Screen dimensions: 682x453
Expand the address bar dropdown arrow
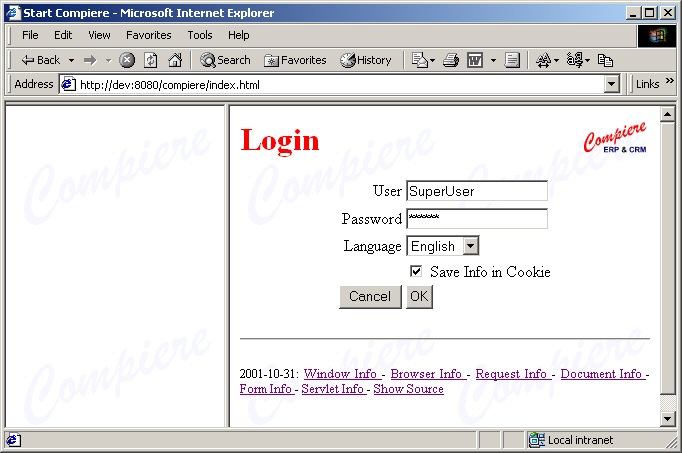pos(612,84)
